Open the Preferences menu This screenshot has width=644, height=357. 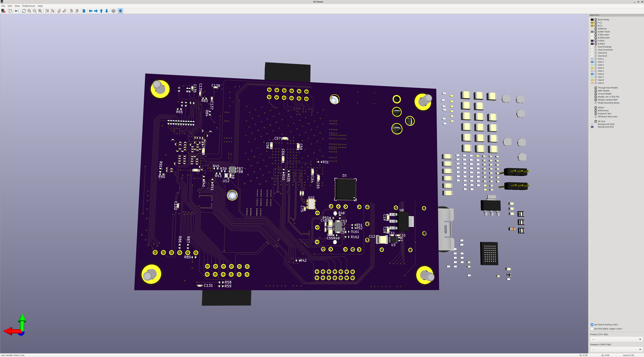[29, 6]
